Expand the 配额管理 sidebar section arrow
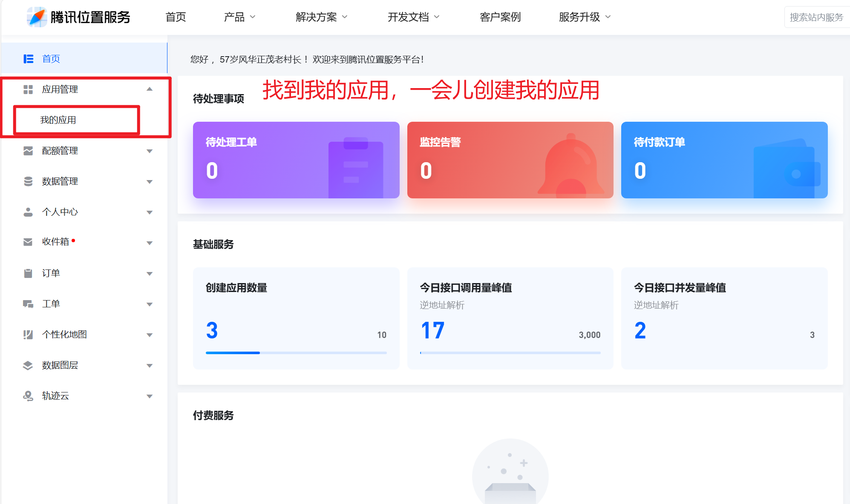850x504 pixels. click(x=150, y=151)
